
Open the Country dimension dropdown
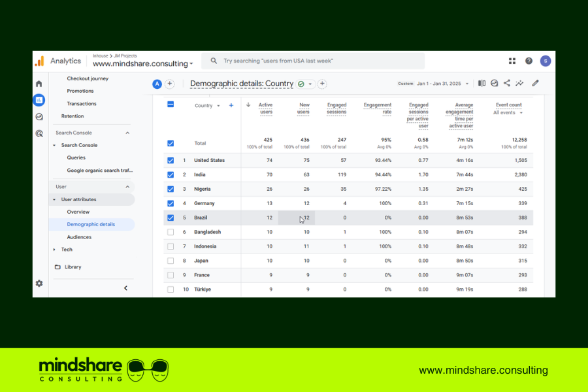pyautogui.click(x=207, y=106)
